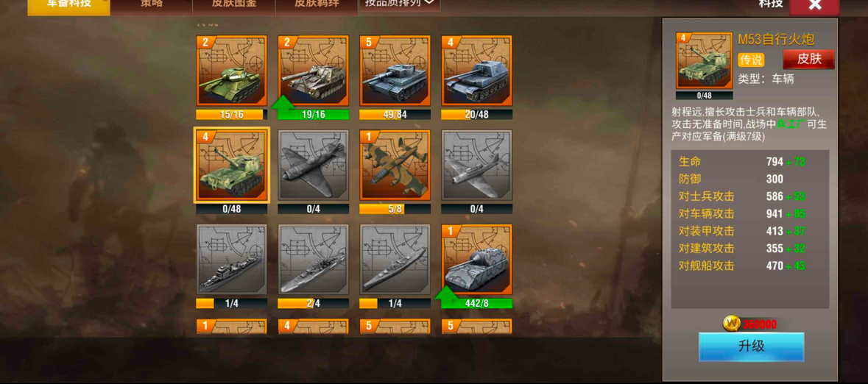Select the locked jet aircraft card
This screenshot has width=868, height=384.
476,165
